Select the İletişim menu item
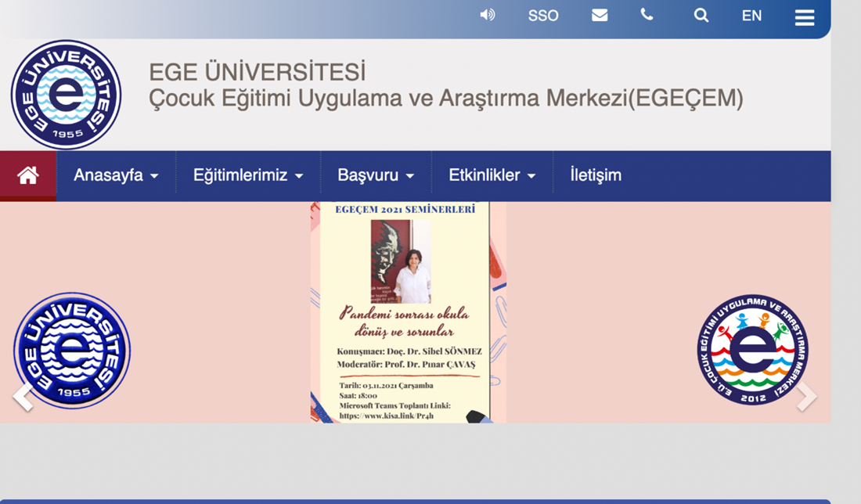Viewport: 861px width, 504px height. pos(596,175)
